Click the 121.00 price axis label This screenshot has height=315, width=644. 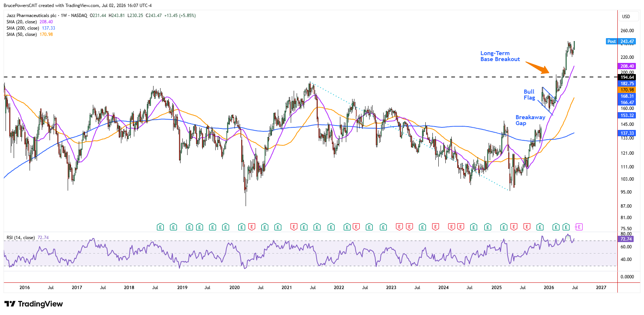point(627,153)
